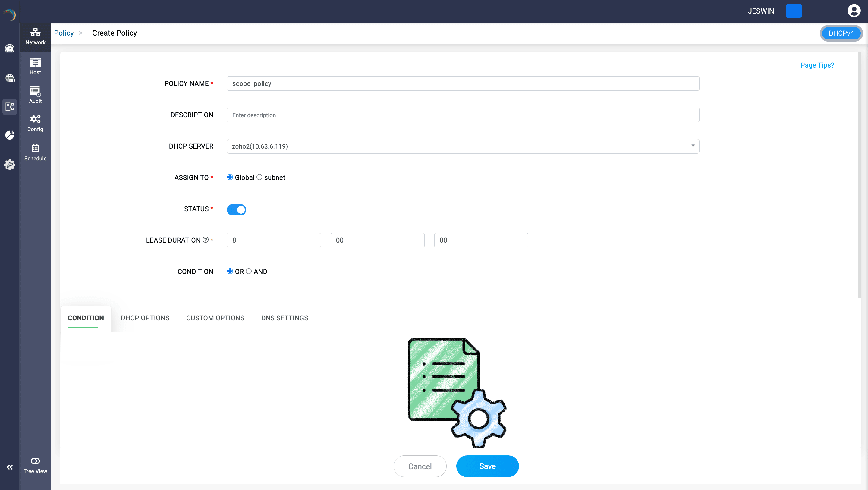Screen dimensions: 868x490
Task: Click the lease duration help icon
Action: (x=205, y=240)
